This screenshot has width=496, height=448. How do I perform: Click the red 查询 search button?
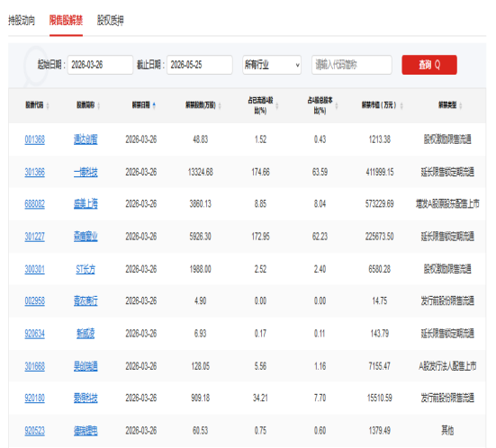pyautogui.click(x=429, y=65)
